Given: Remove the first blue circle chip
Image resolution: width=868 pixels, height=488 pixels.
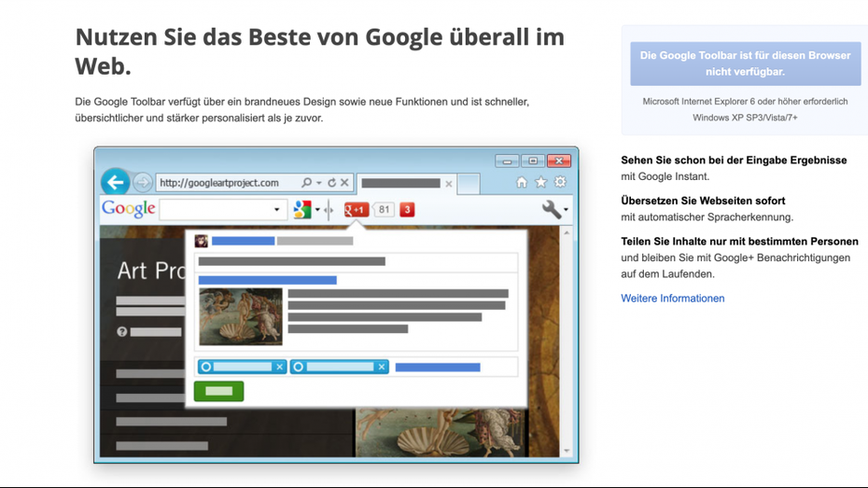Looking at the screenshot, I should [279, 367].
